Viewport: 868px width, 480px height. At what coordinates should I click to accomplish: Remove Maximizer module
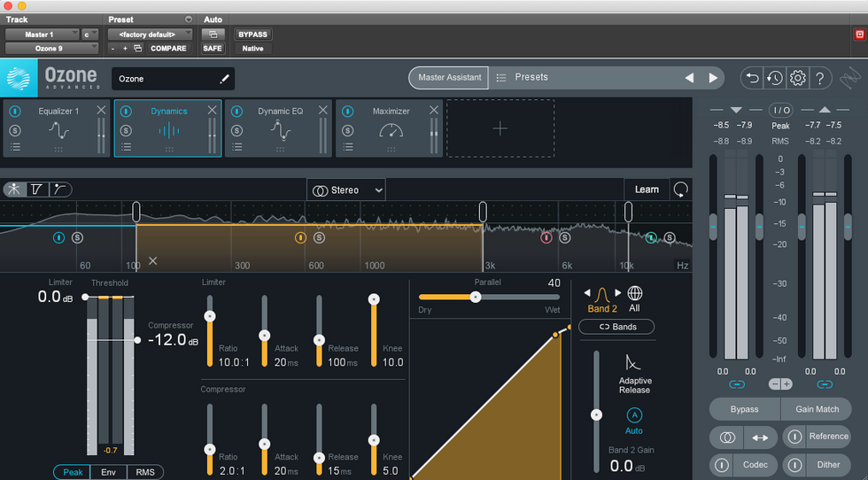click(434, 110)
